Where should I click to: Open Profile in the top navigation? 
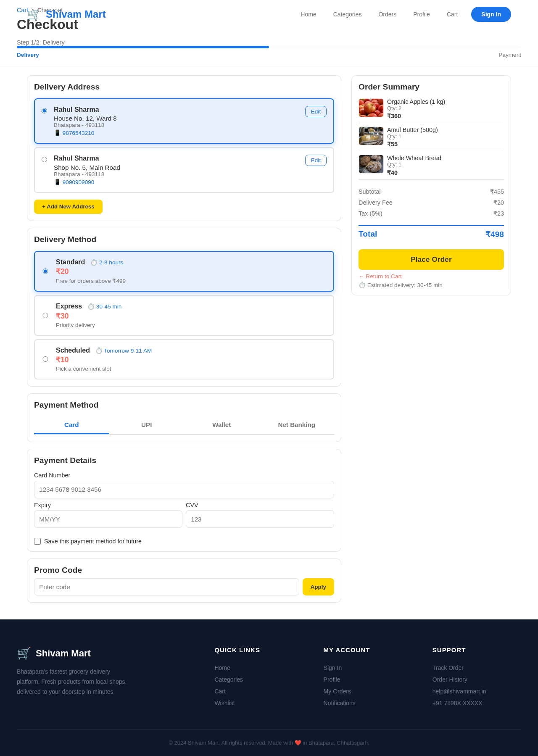[421, 14]
